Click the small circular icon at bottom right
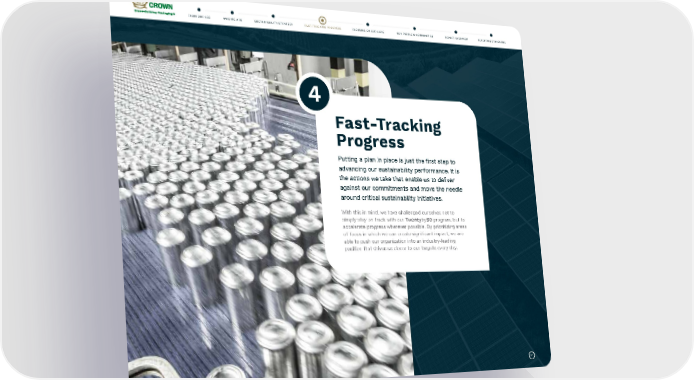This screenshot has width=694, height=380. 532,355
